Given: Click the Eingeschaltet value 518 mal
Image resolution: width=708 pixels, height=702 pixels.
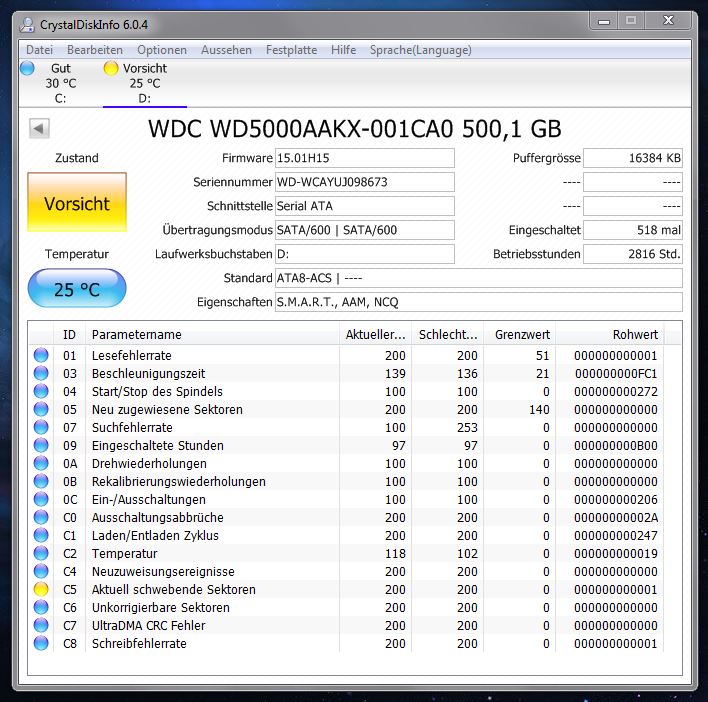Looking at the screenshot, I should click(633, 230).
